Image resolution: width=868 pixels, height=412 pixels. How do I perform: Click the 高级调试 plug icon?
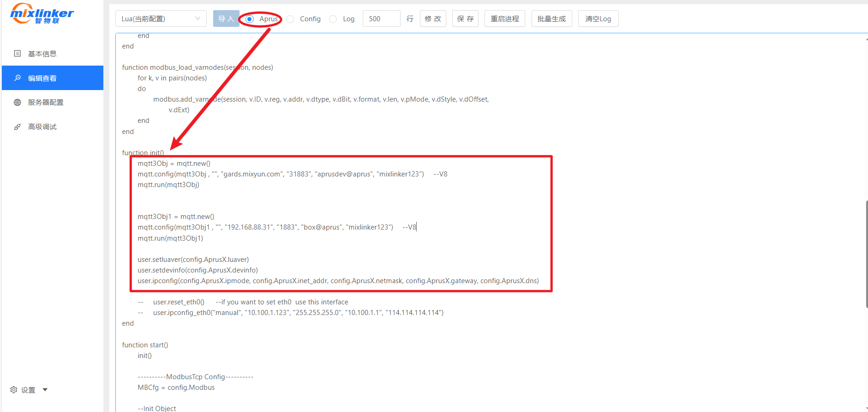pyautogui.click(x=18, y=127)
